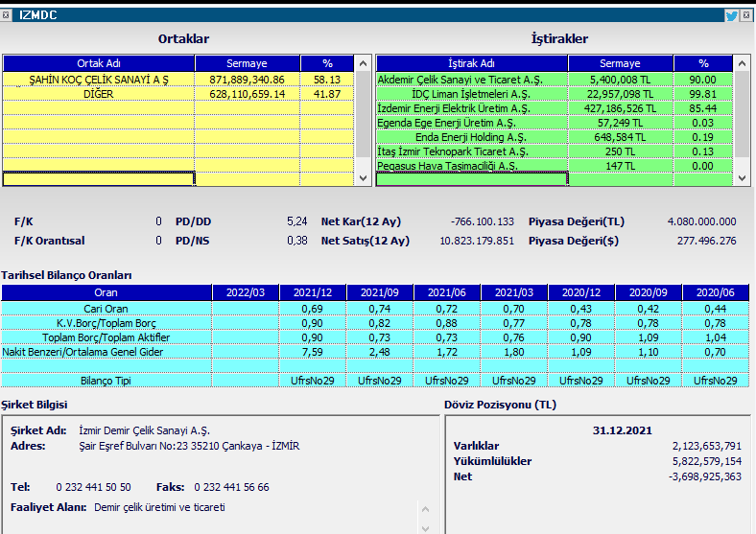The image size is (756, 534).
Task: Select İzdemir Enerji Elektrik Üretim A.Ş. row
Action: coord(555,108)
